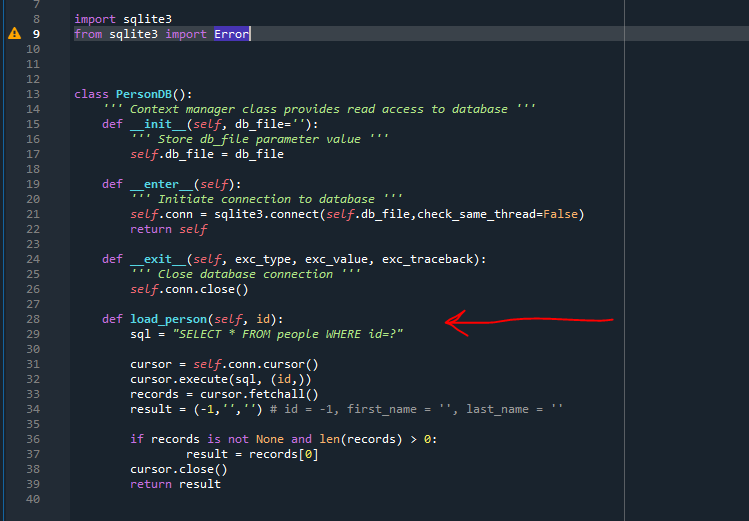Click the docstring 'Store db_file parameter value'
Viewport: 749px width, 521px height.
pyautogui.click(x=259, y=139)
